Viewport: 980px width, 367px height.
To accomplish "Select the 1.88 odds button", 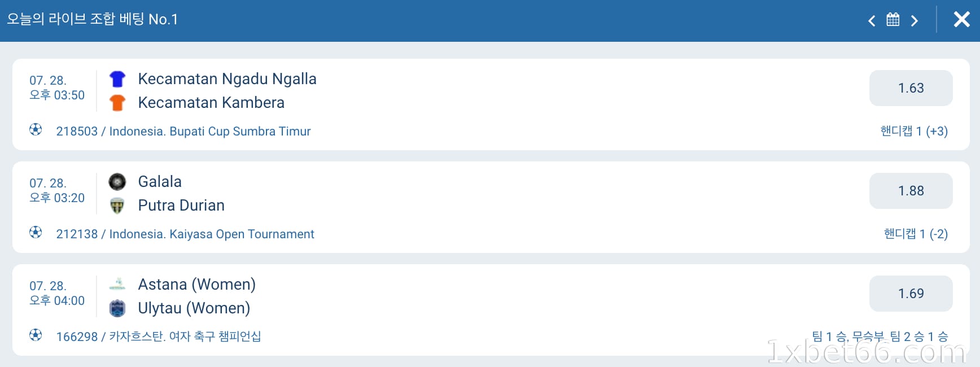I will click(x=911, y=191).
